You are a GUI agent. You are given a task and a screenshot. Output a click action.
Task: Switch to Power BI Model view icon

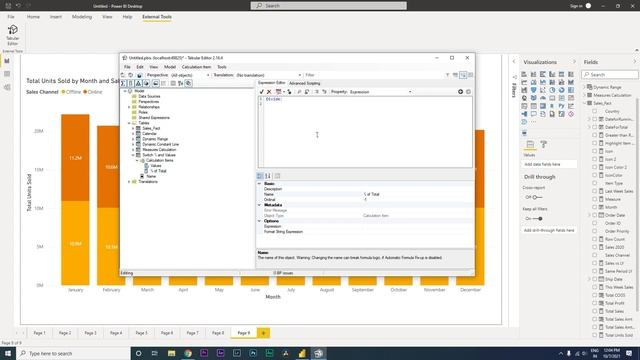click(x=7, y=87)
